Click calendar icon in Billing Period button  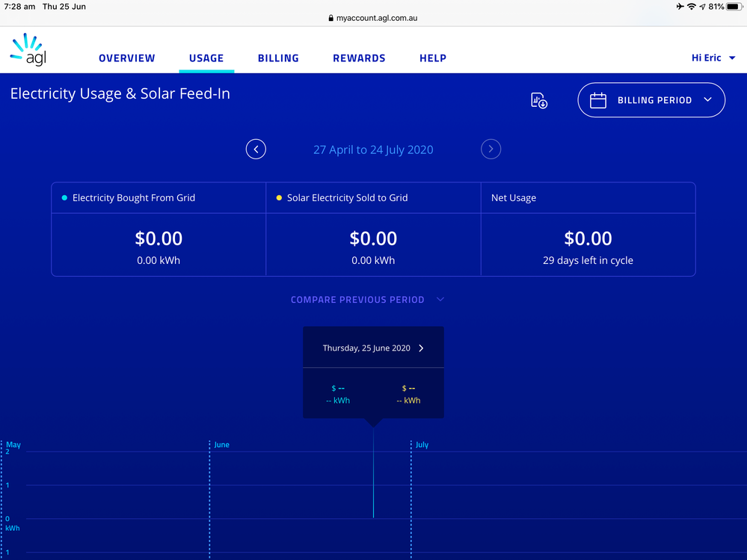click(598, 100)
